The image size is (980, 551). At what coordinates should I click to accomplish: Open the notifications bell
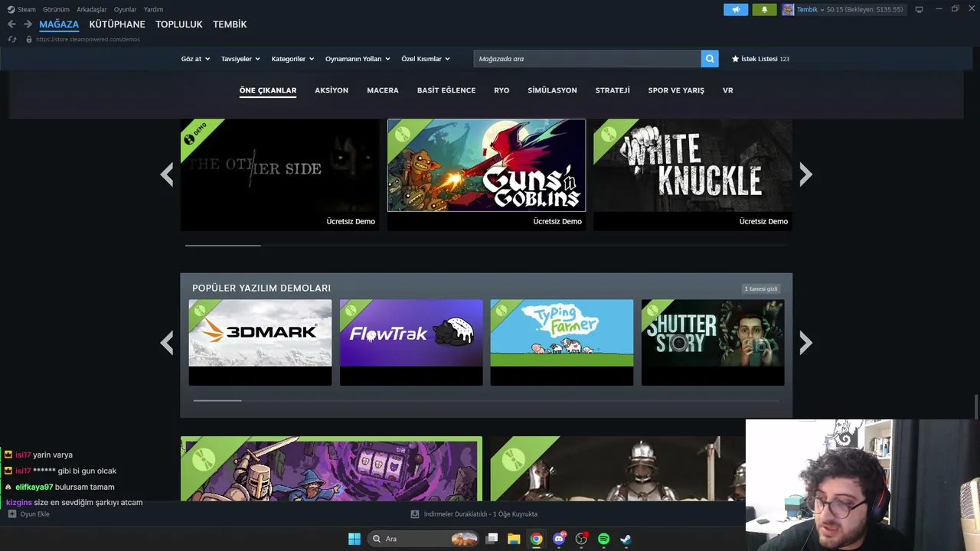point(764,9)
